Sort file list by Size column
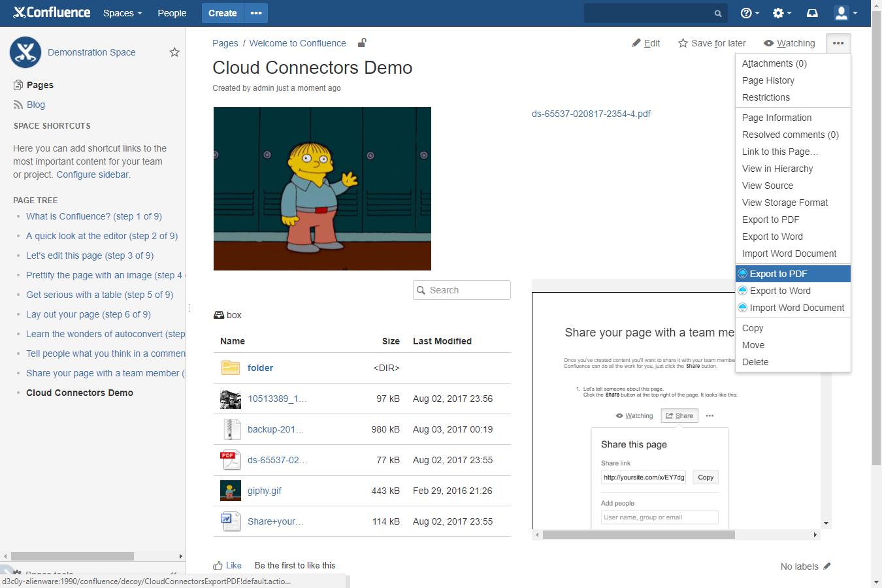This screenshot has width=882, height=588. [x=391, y=341]
